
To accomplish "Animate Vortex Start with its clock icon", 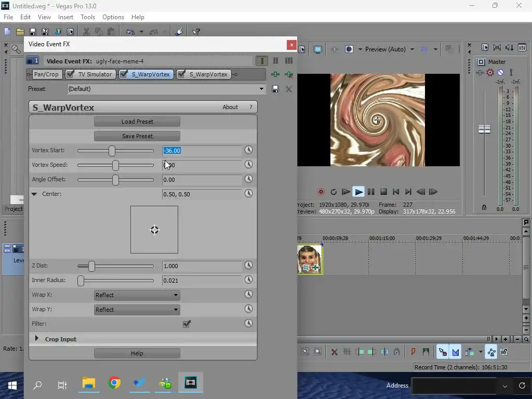I will point(249,150).
